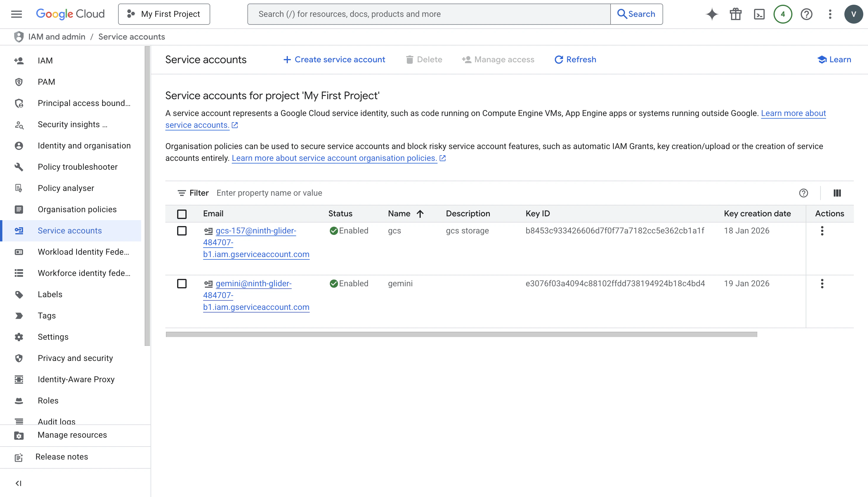The height and width of the screenshot is (497, 868).
Task: Click Manage access button
Action: pos(498,60)
